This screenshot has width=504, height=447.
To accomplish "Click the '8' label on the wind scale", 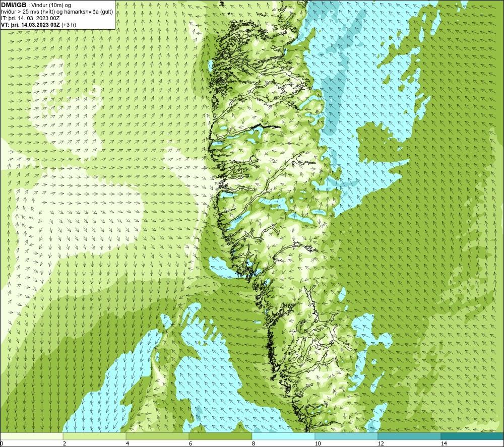I will pyautogui.click(x=254, y=444).
